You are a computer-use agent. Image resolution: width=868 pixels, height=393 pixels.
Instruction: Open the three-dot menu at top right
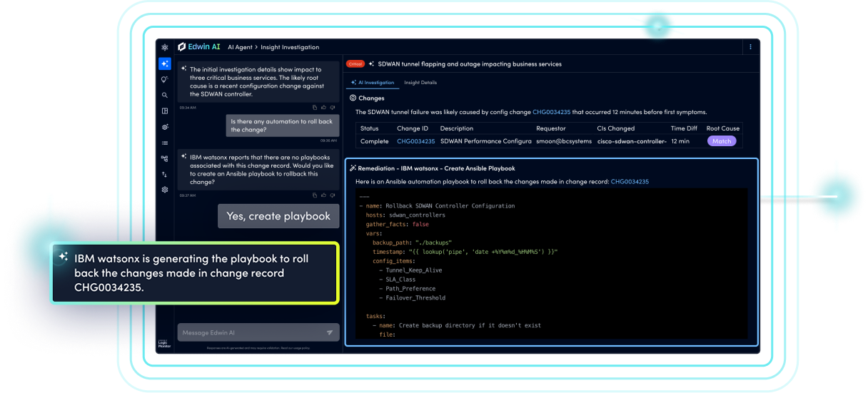pos(750,47)
